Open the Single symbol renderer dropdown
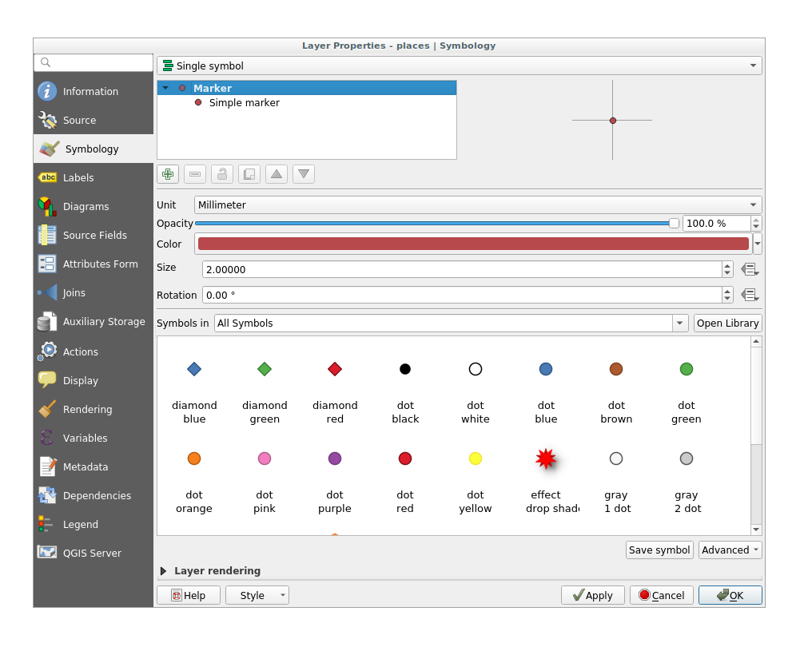The image size is (812, 647). [459, 66]
